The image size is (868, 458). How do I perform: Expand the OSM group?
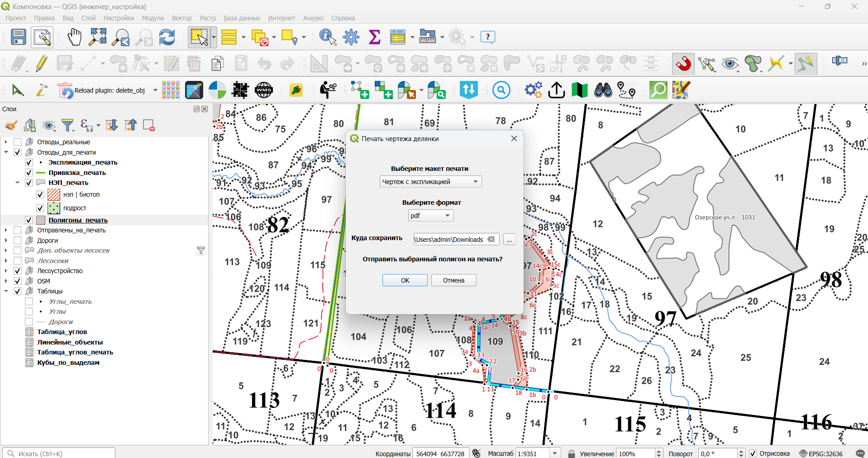click(6, 281)
